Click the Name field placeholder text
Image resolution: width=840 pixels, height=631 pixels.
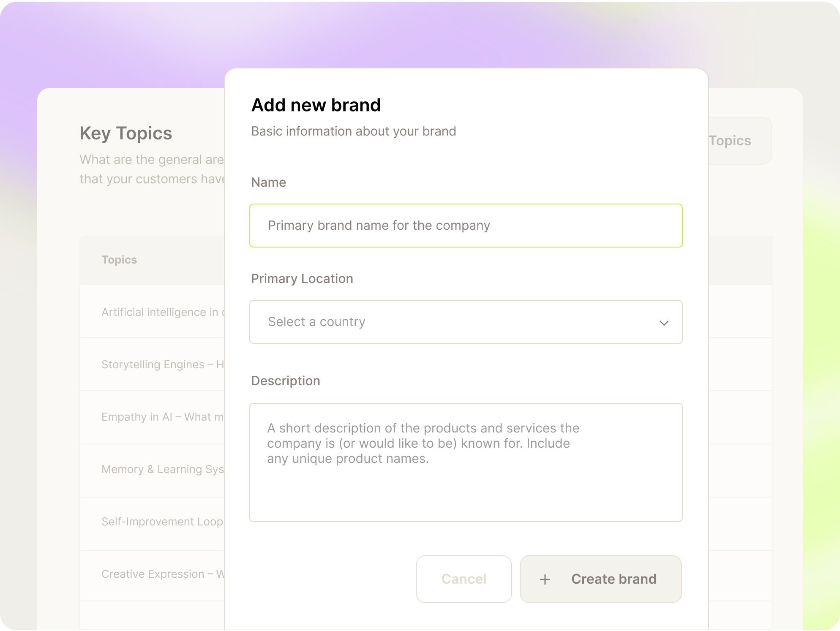(x=378, y=225)
